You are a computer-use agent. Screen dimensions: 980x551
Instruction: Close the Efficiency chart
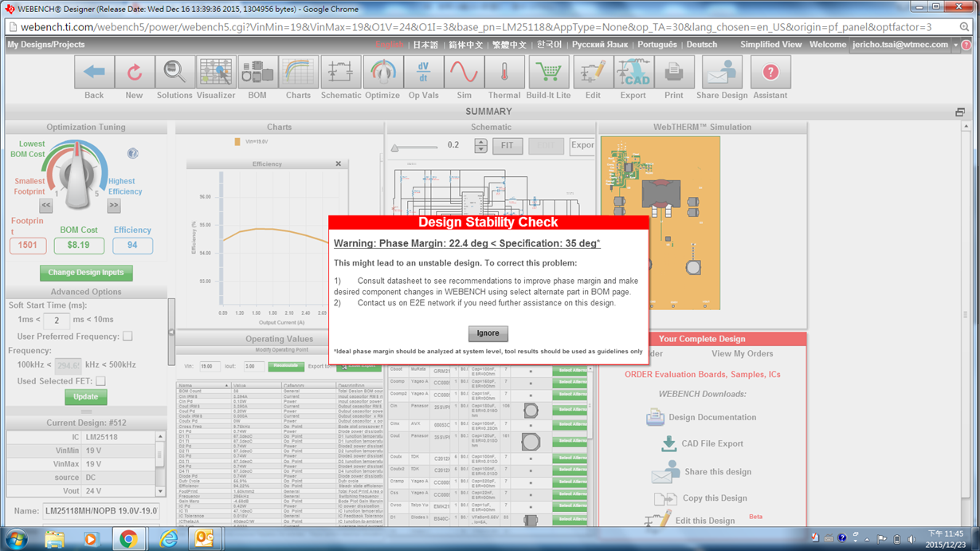[x=338, y=163]
